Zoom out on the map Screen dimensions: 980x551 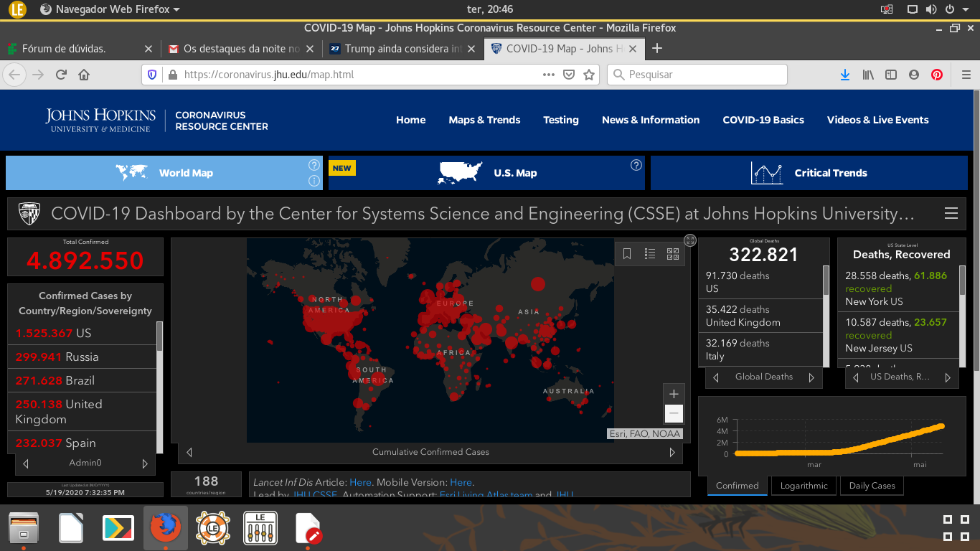point(674,413)
